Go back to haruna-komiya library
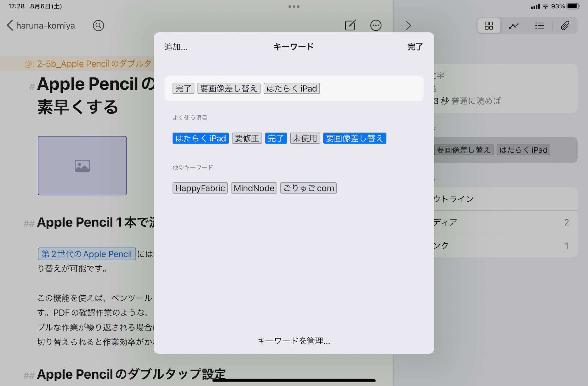This screenshot has height=386, width=588. click(x=41, y=25)
